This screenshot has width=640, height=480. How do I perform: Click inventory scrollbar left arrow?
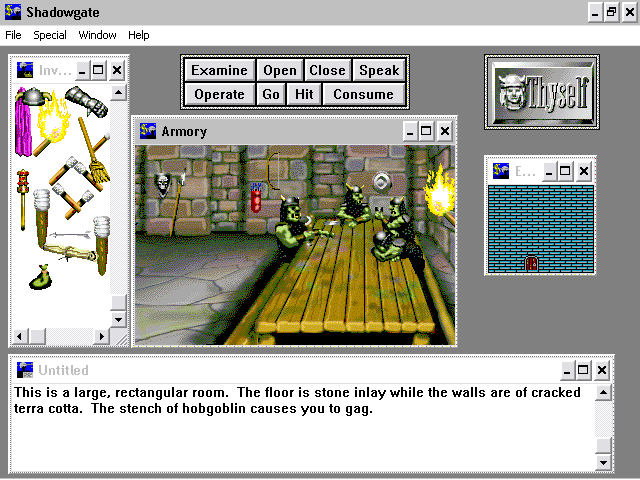[x=20, y=336]
